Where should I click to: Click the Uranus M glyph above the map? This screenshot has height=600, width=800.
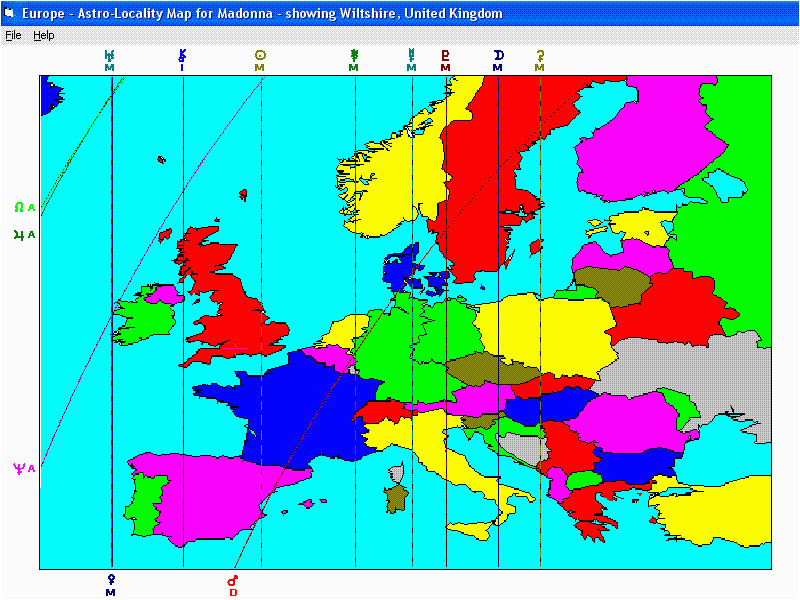(x=109, y=60)
